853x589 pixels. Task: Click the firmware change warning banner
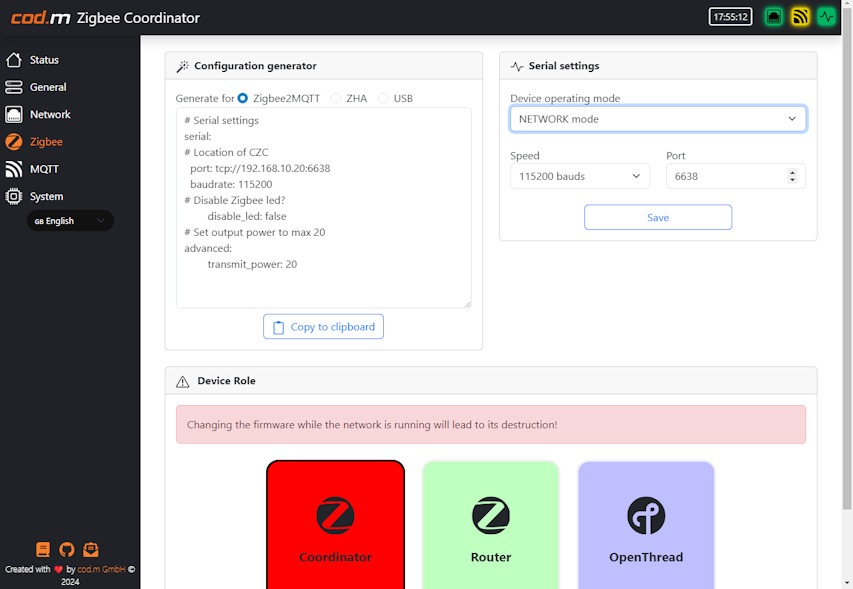coord(491,424)
